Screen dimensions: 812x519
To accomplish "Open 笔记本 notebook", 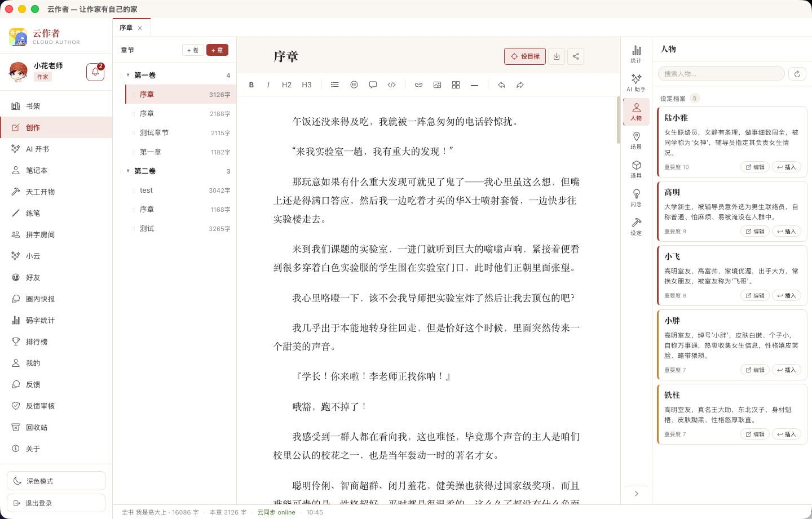I will (56, 170).
